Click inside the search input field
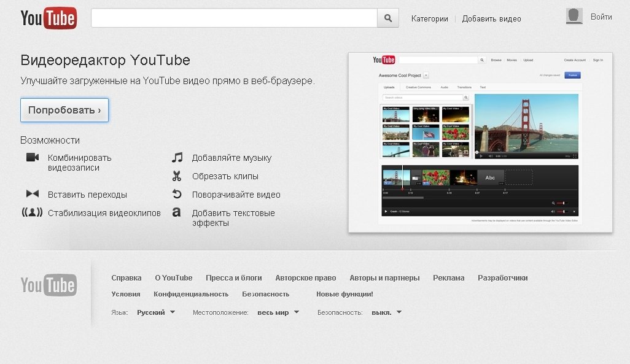This screenshot has height=364, width=630. coord(233,17)
